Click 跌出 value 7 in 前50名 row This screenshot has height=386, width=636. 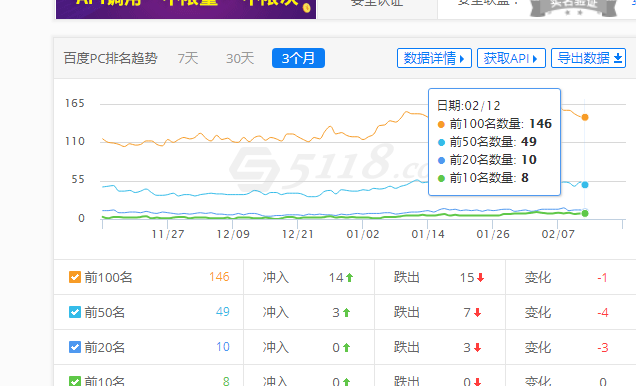click(x=467, y=312)
